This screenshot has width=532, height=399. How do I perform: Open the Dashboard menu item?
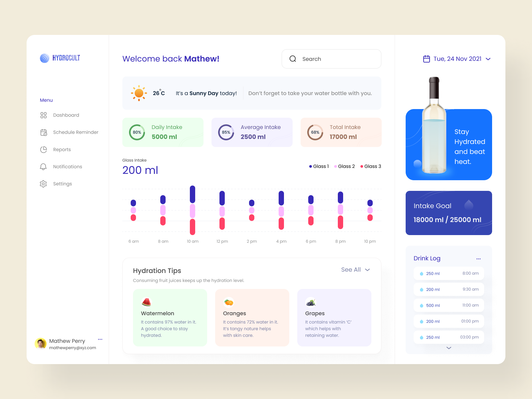[x=60, y=115]
